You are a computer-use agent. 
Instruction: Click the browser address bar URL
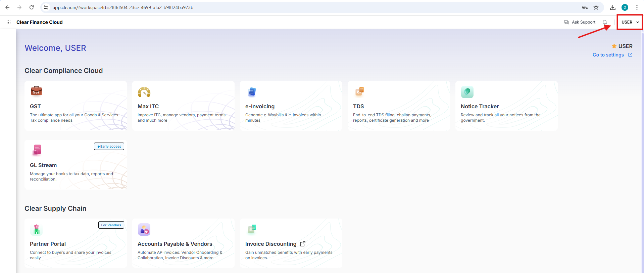[123, 7]
